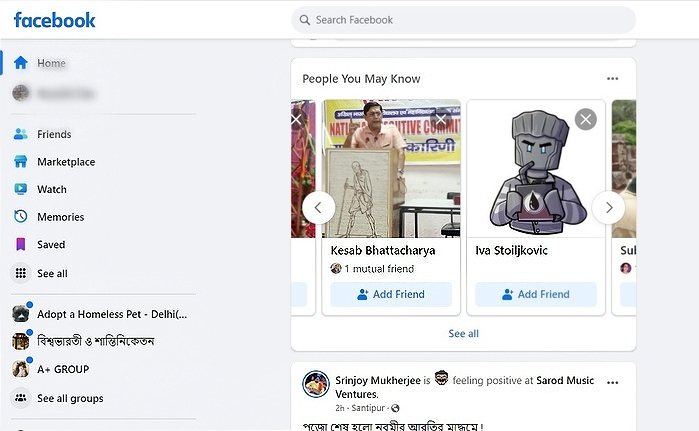
Task: Add Iva Stoiljkovic as friend
Action: (535, 294)
